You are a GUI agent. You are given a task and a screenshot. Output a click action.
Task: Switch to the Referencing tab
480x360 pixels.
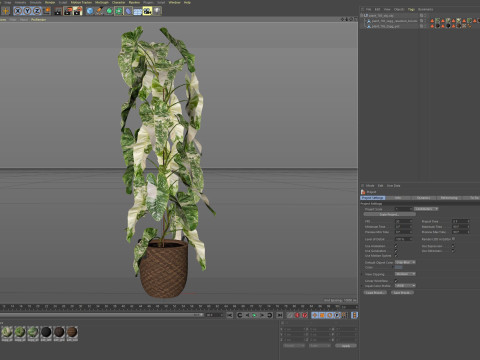coord(449,198)
